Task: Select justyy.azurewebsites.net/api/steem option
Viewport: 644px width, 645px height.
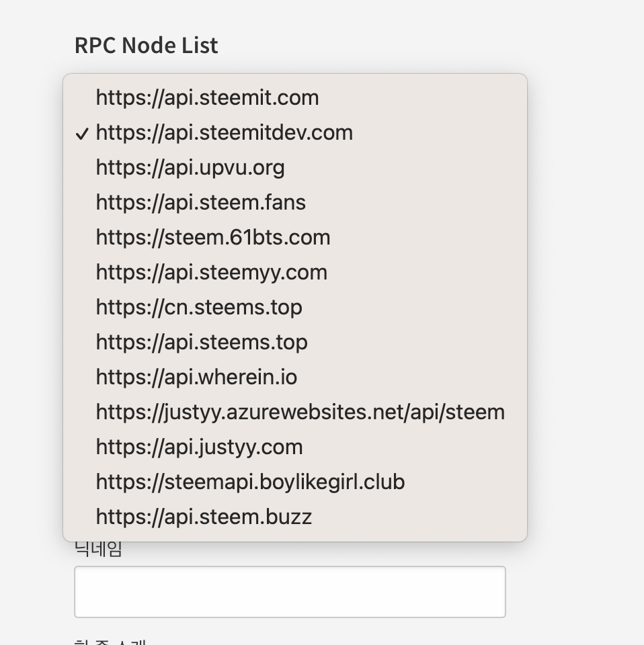Action: (x=300, y=413)
